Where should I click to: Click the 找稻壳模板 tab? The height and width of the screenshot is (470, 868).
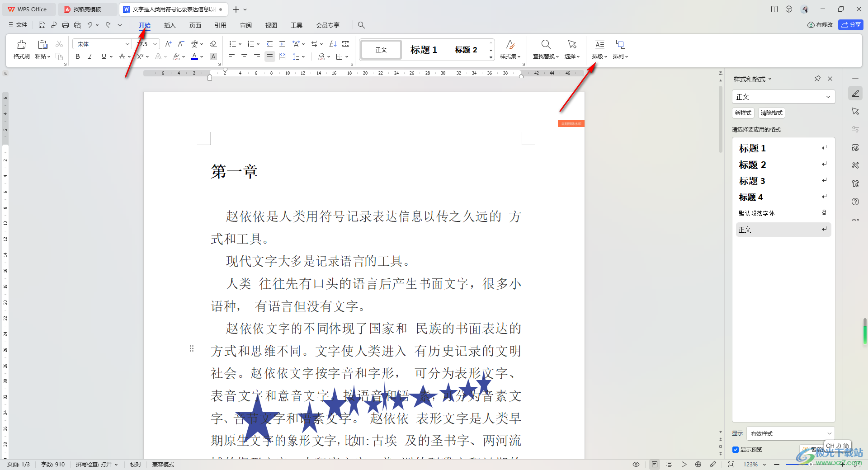pos(87,9)
